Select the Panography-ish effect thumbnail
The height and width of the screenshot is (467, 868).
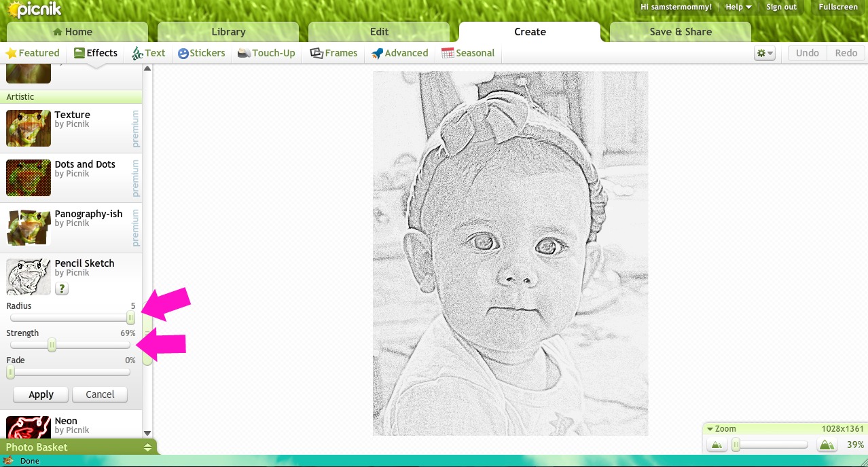(29, 227)
